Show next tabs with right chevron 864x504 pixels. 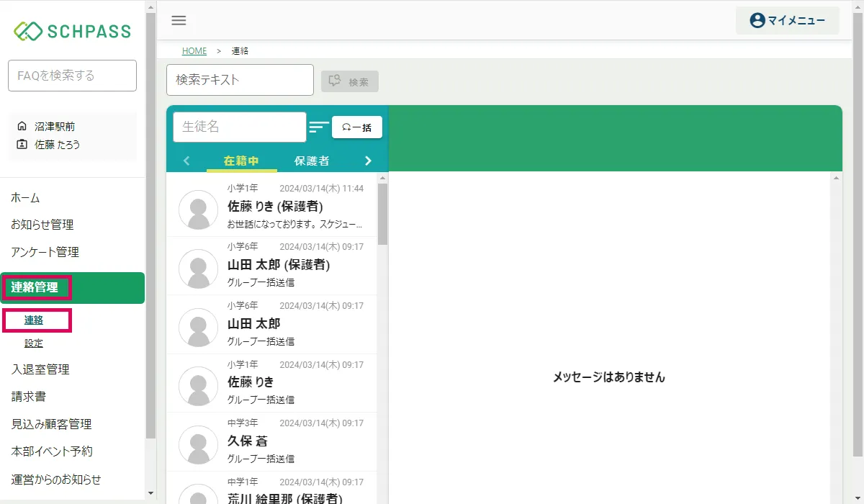pos(368,161)
